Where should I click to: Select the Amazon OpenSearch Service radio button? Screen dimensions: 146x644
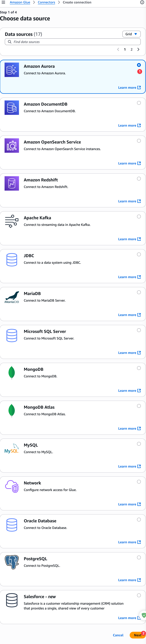click(x=139, y=141)
